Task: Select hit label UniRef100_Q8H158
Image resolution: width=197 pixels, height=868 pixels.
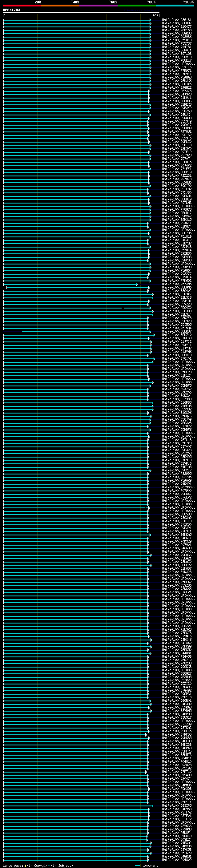Action: coord(177,30)
